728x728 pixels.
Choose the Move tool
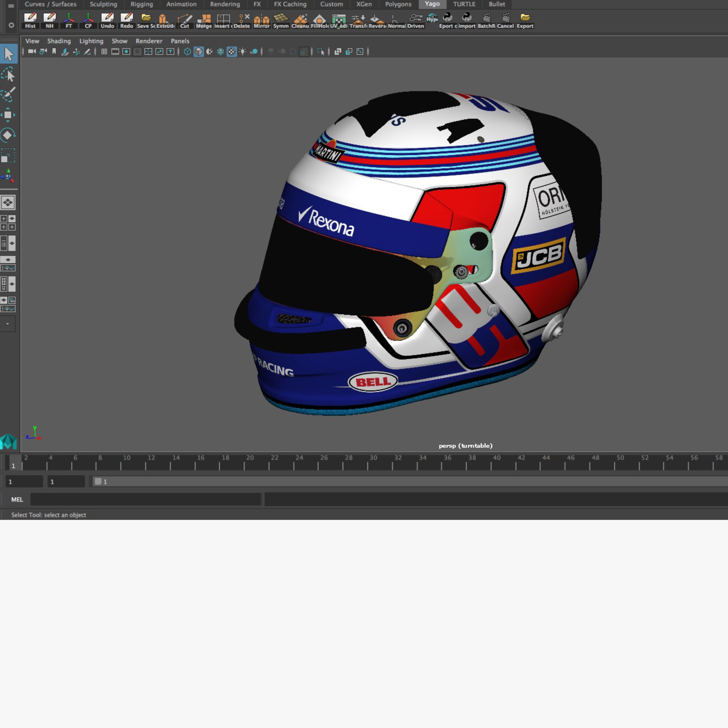coord(8,115)
